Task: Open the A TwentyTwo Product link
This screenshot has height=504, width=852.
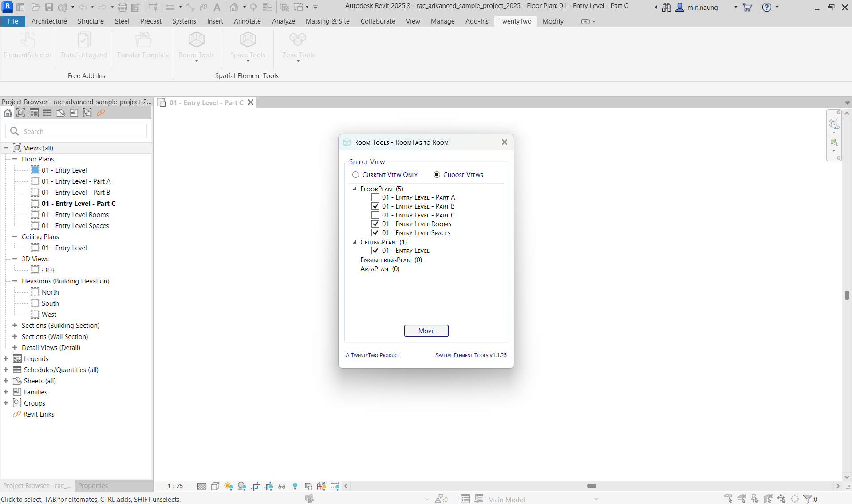Action: [372, 355]
